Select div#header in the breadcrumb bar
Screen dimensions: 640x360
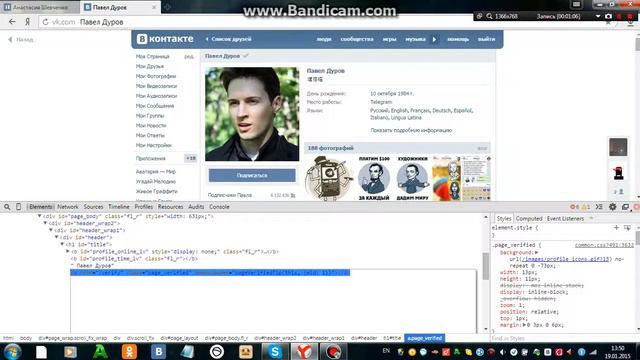pyautogui.click(x=364, y=338)
